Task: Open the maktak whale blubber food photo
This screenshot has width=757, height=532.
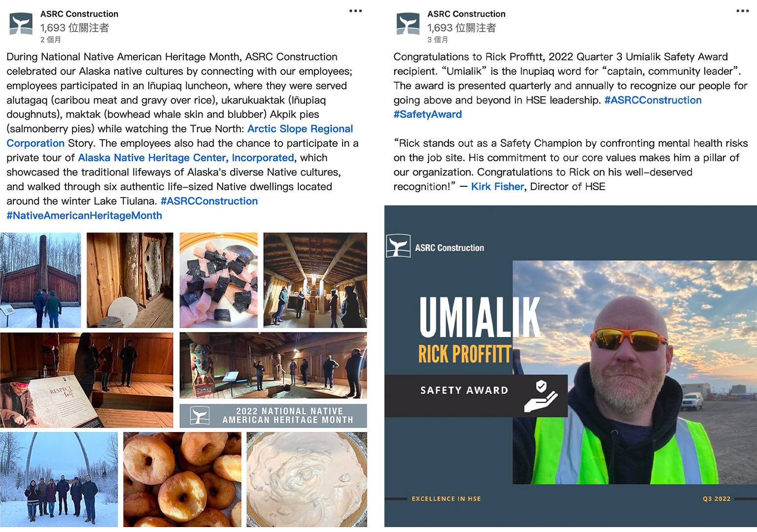Action: click(x=218, y=280)
